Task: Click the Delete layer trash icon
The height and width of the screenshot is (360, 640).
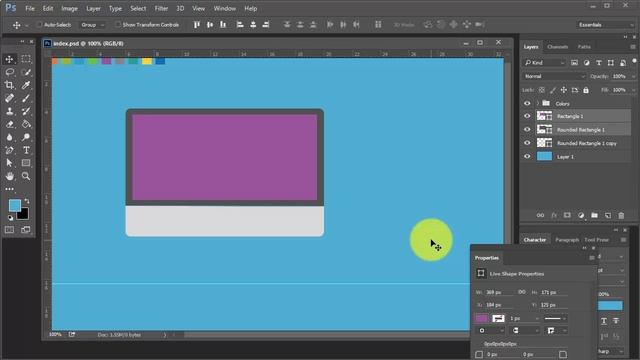Action: (x=621, y=215)
